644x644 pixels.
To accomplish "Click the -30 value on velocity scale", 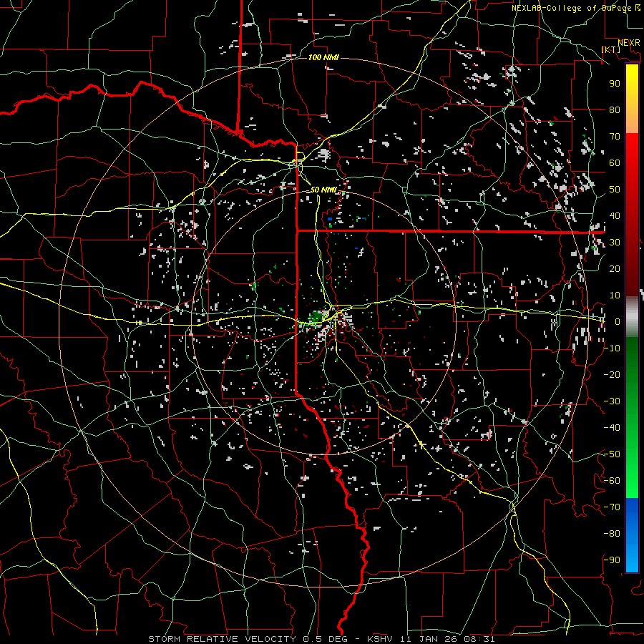I will 612,401.
